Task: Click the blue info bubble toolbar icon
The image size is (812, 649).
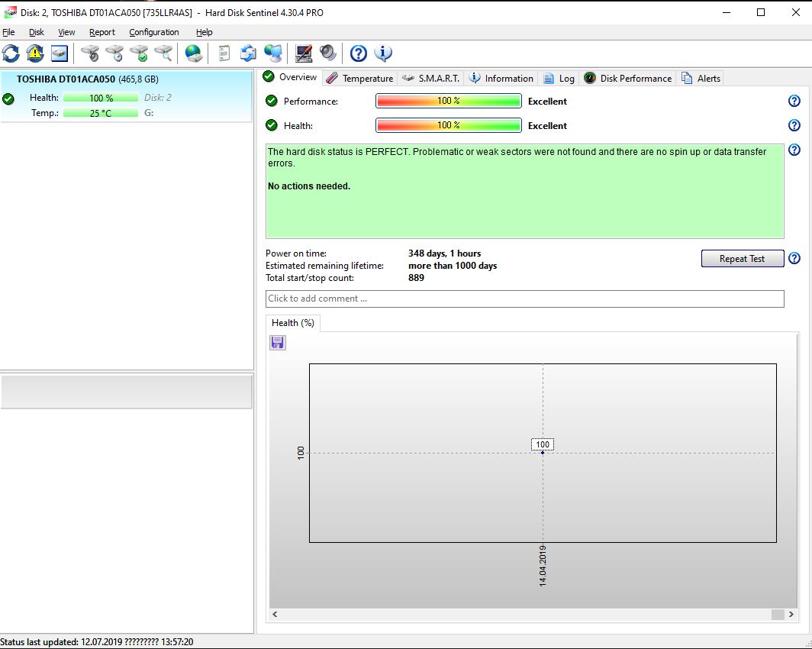Action: pos(383,53)
